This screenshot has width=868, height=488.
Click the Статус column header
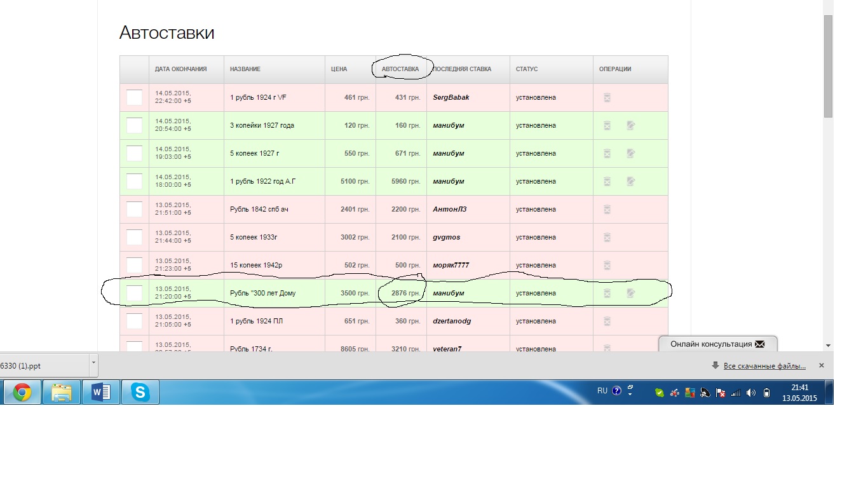[527, 69]
